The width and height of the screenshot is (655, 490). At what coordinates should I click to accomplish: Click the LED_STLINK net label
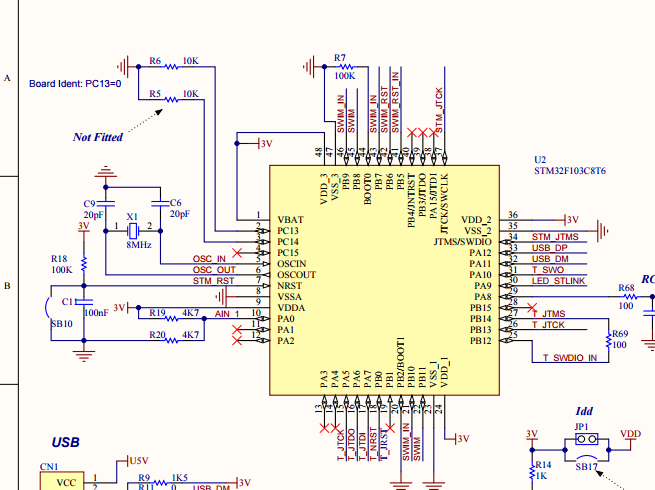pos(559,281)
